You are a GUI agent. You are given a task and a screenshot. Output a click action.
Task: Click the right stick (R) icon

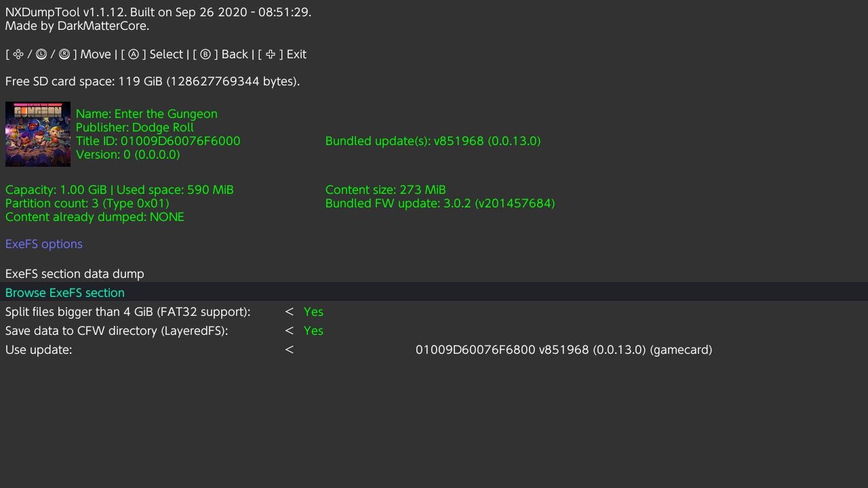coord(64,54)
